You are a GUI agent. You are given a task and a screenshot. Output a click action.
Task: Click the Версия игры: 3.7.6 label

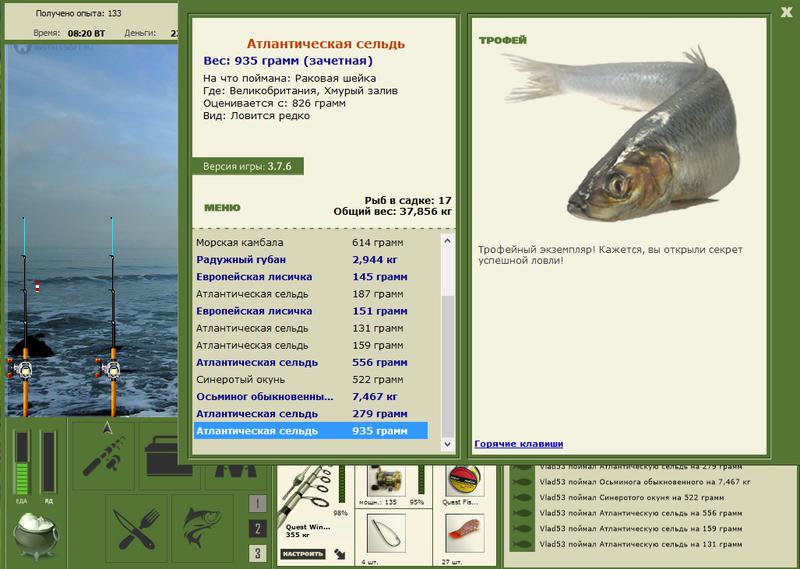click(247, 166)
